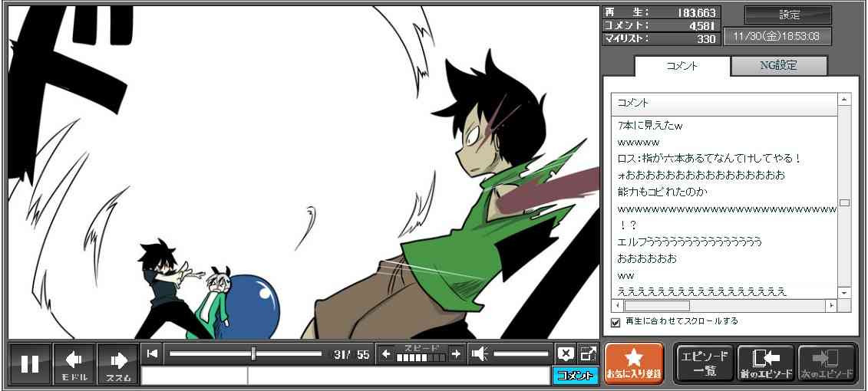Pause the manga playback
The image size is (868, 391).
coord(30,364)
